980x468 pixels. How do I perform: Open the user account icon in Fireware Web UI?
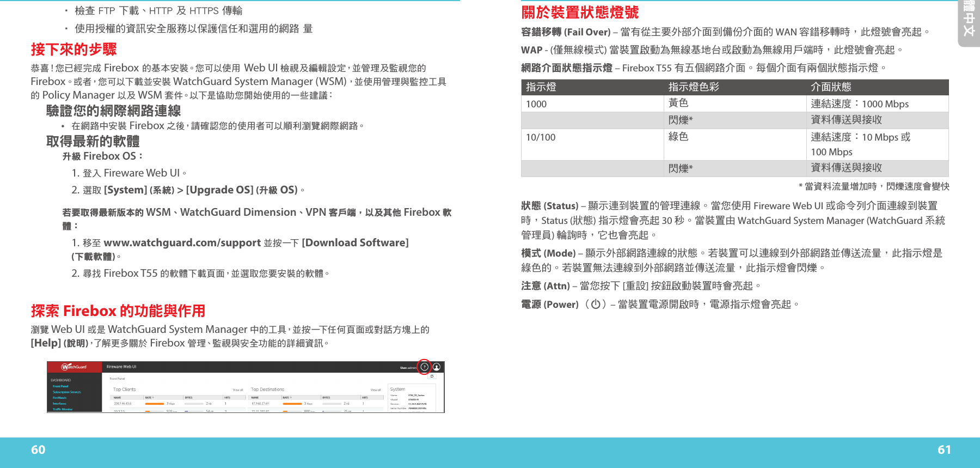point(437,367)
